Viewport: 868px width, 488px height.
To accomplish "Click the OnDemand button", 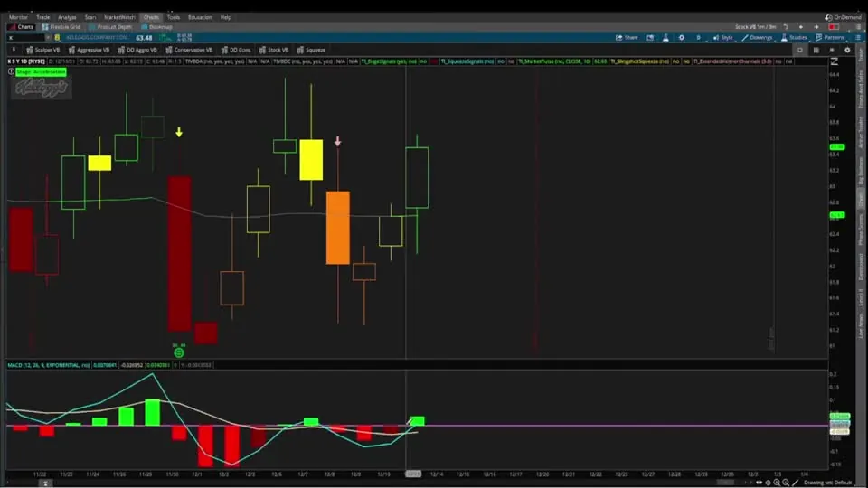I will [x=844, y=17].
